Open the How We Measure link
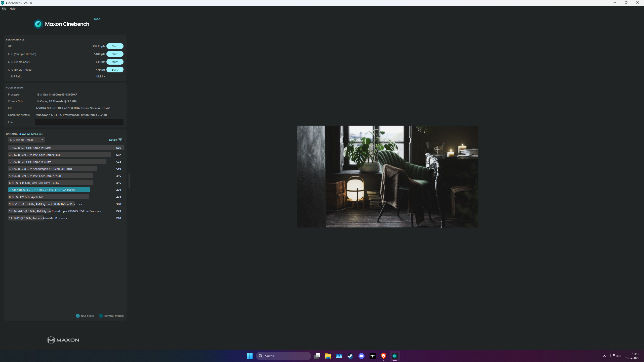 [x=31, y=134]
